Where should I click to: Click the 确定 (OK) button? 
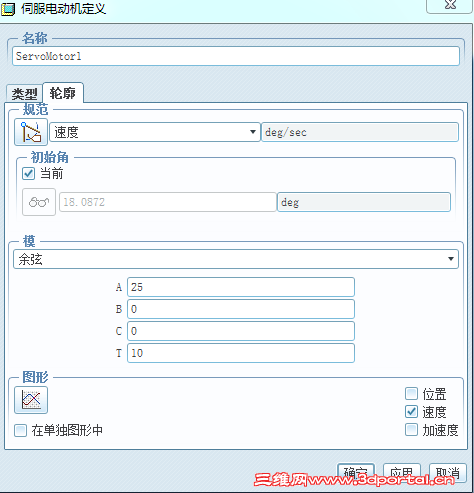click(x=356, y=472)
